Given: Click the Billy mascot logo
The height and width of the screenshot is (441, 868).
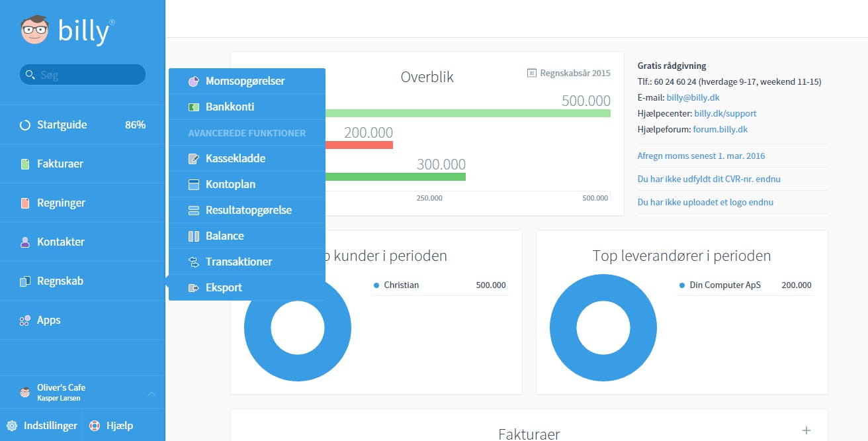Looking at the screenshot, I should click(x=35, y=30).
